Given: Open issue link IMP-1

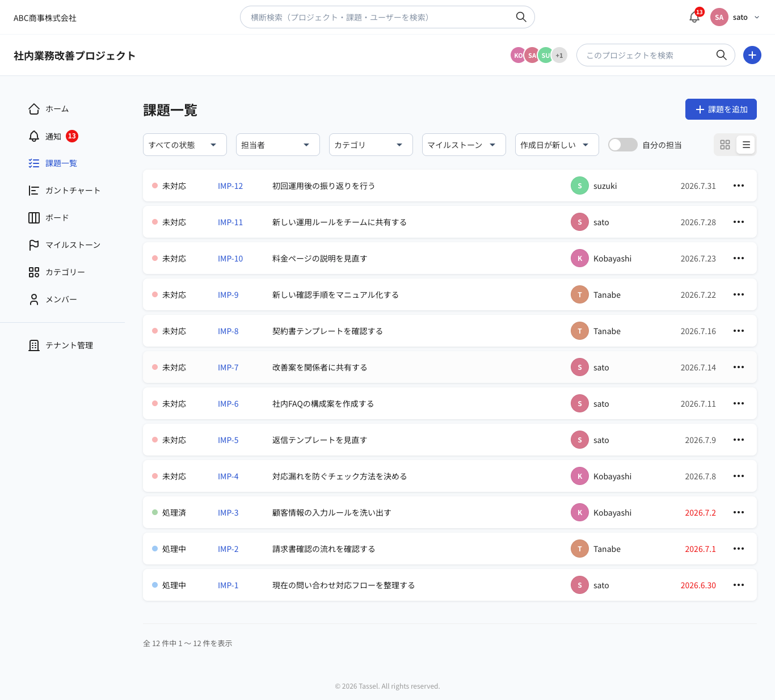Looking at the screenshot, I should (228, 585).
